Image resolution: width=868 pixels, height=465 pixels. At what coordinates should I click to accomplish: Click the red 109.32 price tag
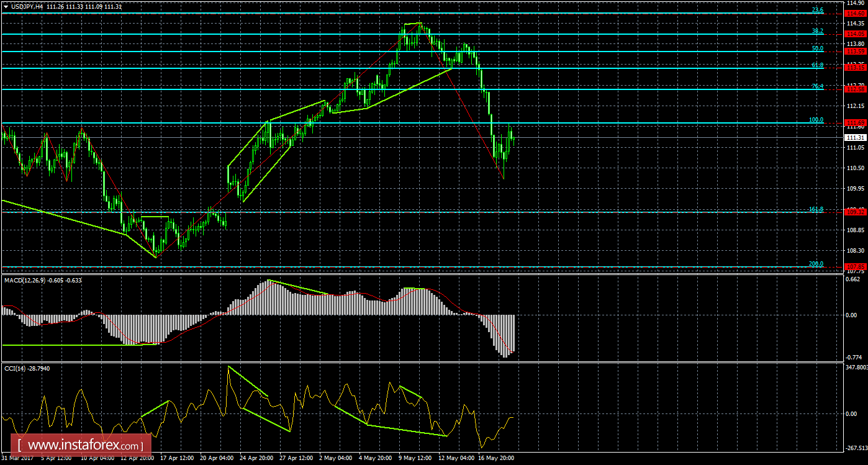click(856, 212)
